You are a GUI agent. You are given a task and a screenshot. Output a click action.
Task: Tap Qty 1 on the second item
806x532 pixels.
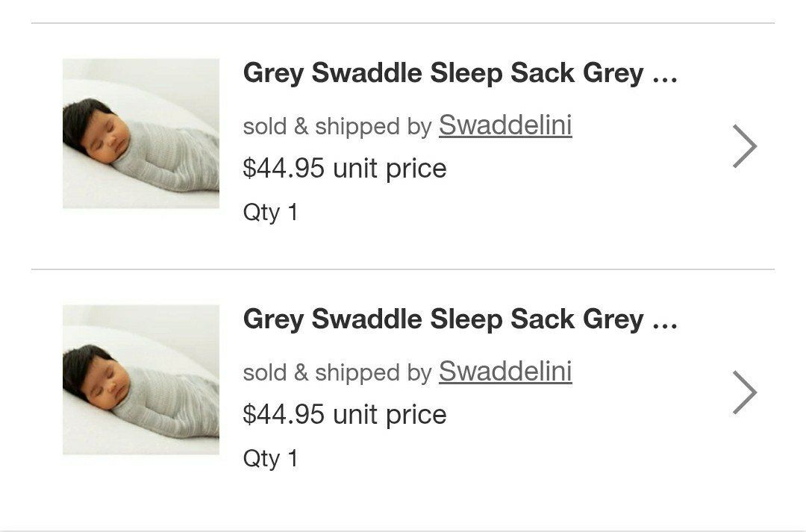(x=270, y=459)
